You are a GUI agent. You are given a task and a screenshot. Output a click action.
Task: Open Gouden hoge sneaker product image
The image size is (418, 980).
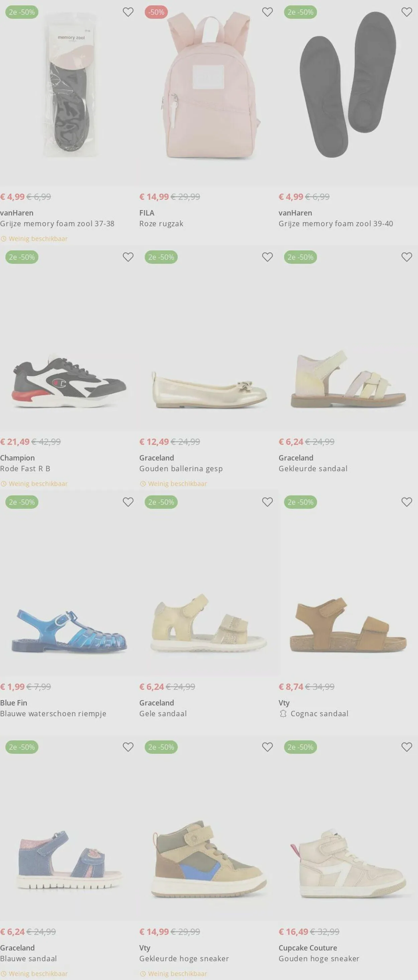348,863
